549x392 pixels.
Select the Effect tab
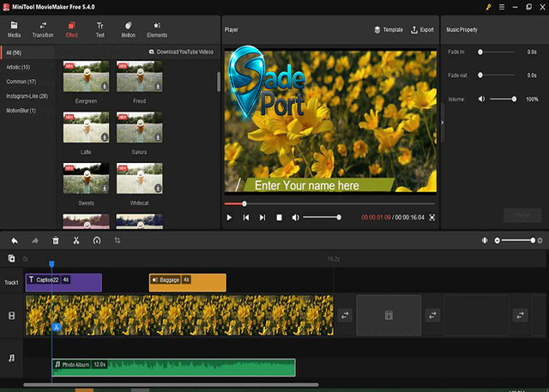72,30
